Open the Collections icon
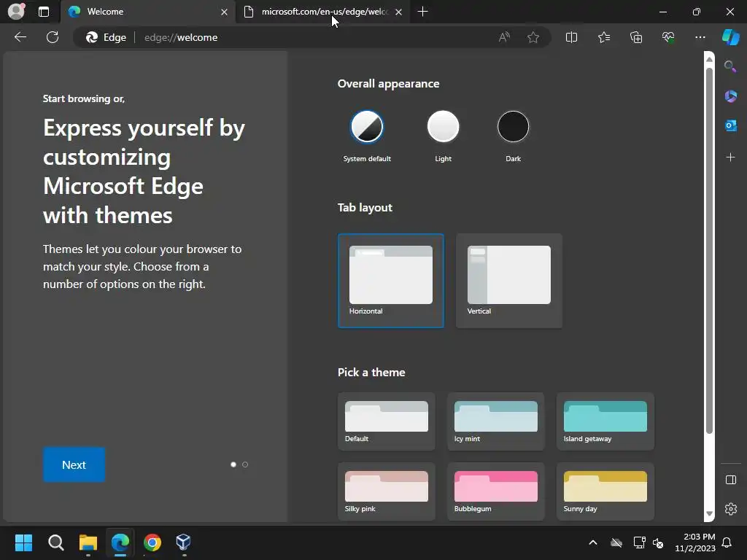 [636, 37]
